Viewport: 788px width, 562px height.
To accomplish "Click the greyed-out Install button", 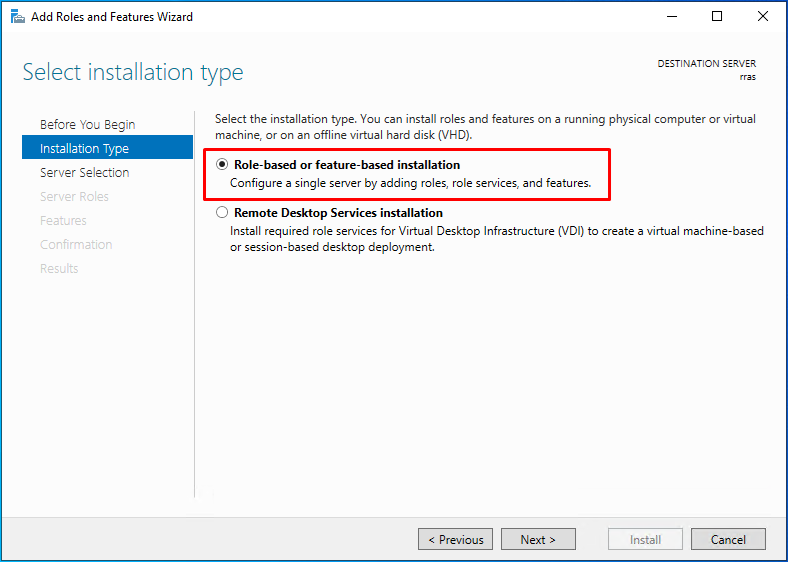I will pyautogui.click(x=645, y=539).
